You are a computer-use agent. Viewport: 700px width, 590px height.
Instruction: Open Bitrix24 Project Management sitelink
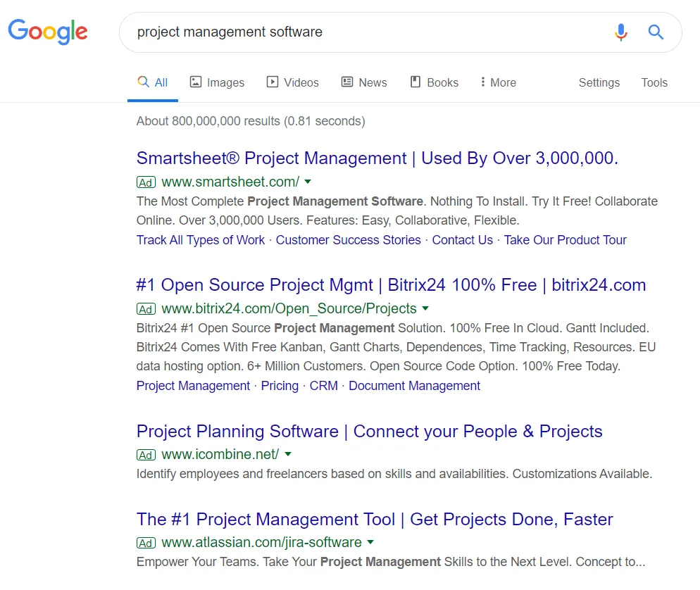(193, 386)
